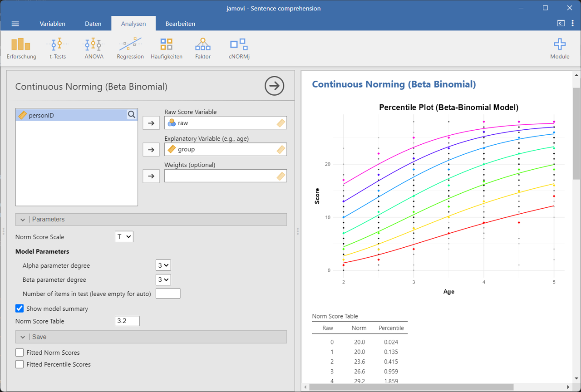581x392 pixels.
Task: Switch to the Variablen tab
Action: click(52, 24)
